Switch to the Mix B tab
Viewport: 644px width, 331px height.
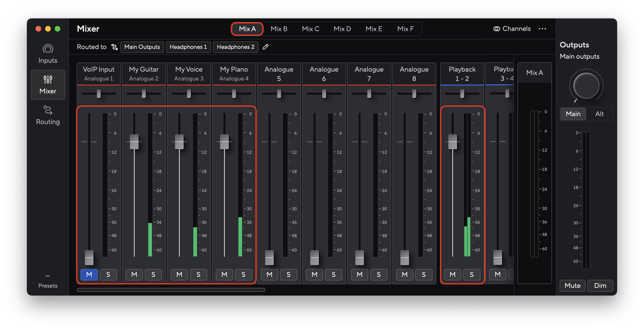[279, 29]
